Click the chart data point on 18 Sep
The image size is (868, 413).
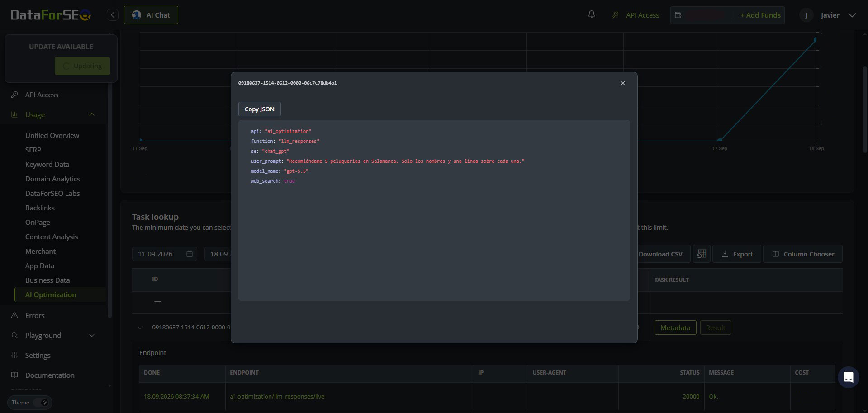(816, 39)
